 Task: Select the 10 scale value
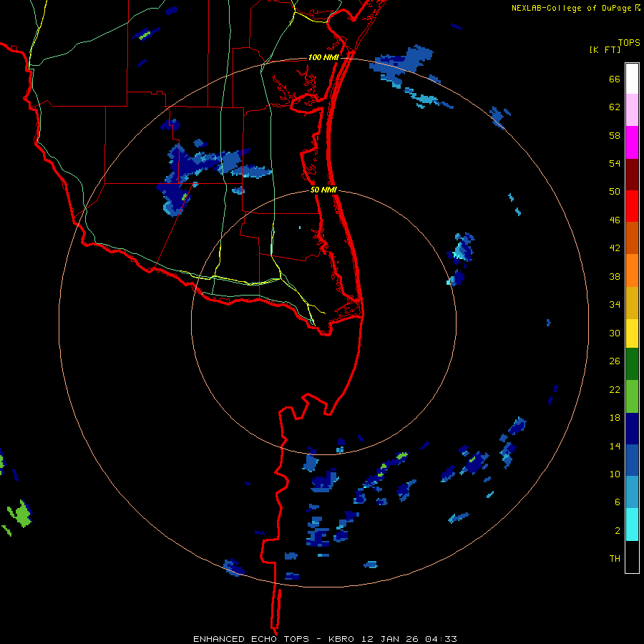point(615,474)
